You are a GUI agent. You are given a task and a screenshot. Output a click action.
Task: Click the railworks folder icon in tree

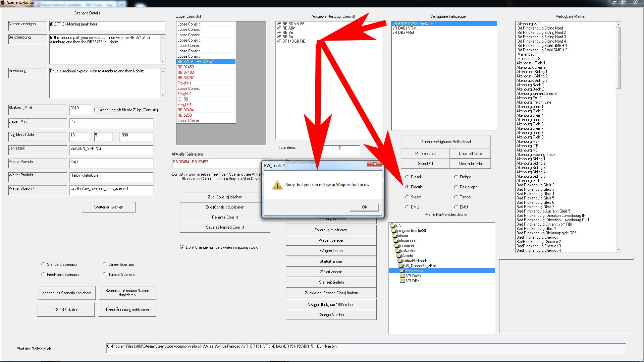point(398,251)
